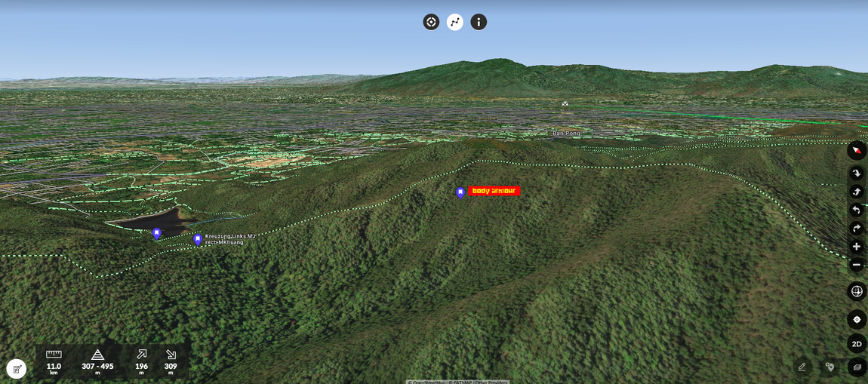Zoom out with the minus button
The width and height of the screenshot is (868, 384).
[856, 265]
